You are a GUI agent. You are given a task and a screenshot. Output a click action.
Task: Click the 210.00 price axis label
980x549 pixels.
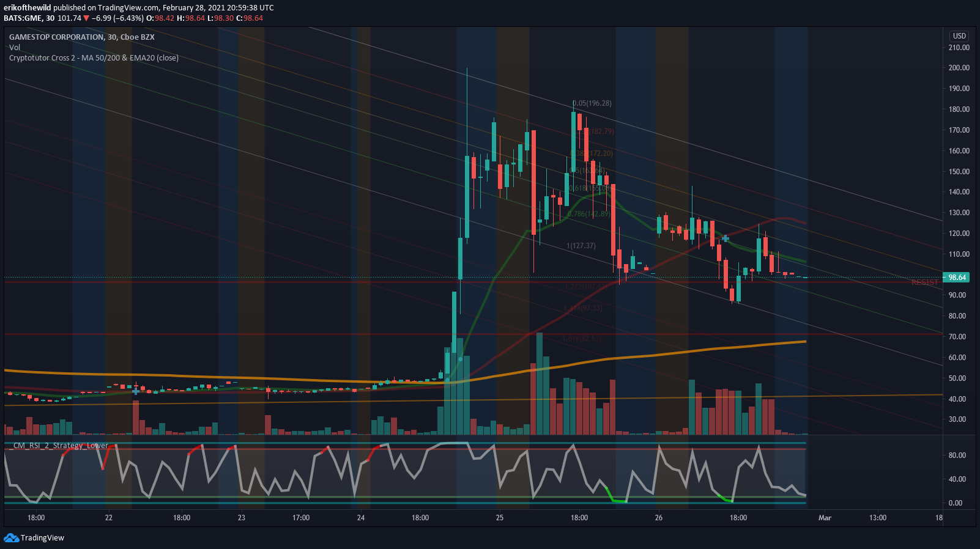click(x=959, y=48)
